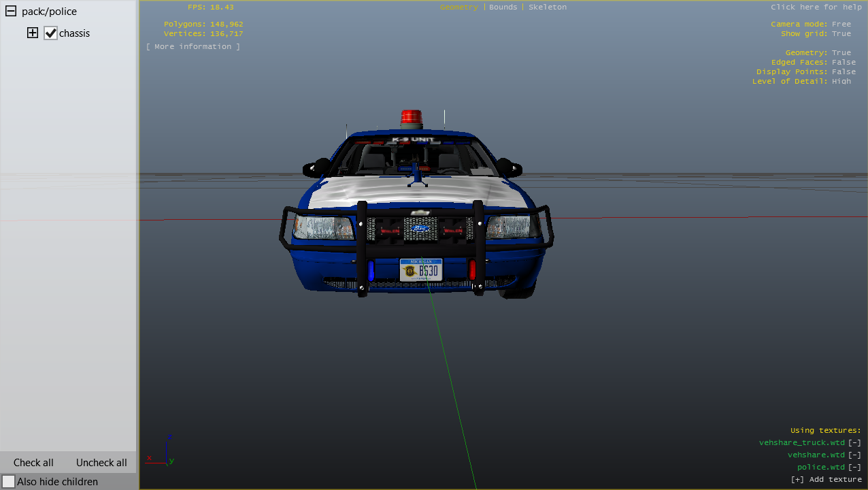Enable the Also hide children checkbox

[9, 481]
